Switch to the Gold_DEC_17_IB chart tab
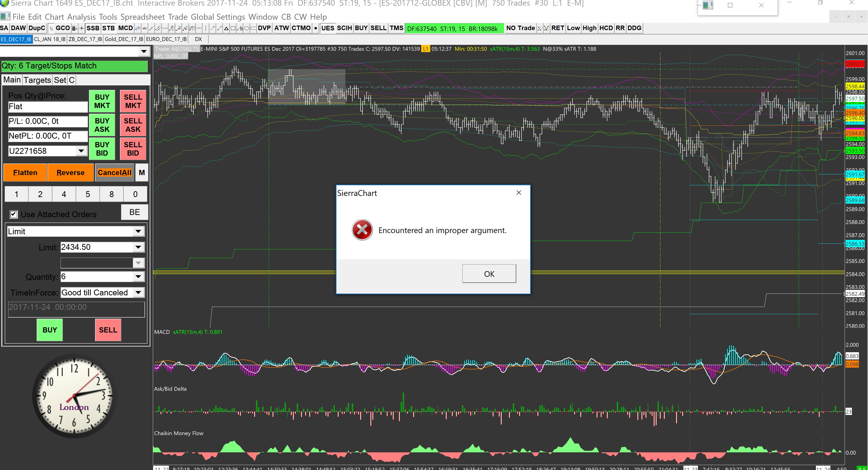 click(x=124, y=39)
